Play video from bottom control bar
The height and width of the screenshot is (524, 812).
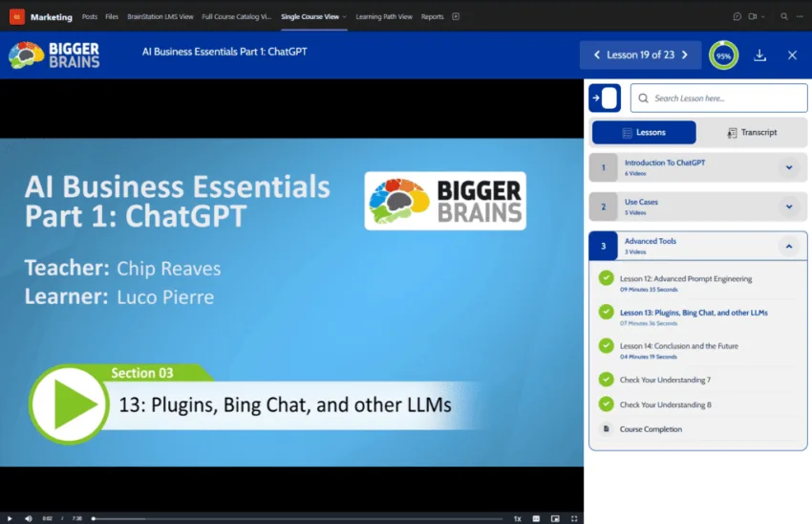pyautogui.click(x=10, y=518)
